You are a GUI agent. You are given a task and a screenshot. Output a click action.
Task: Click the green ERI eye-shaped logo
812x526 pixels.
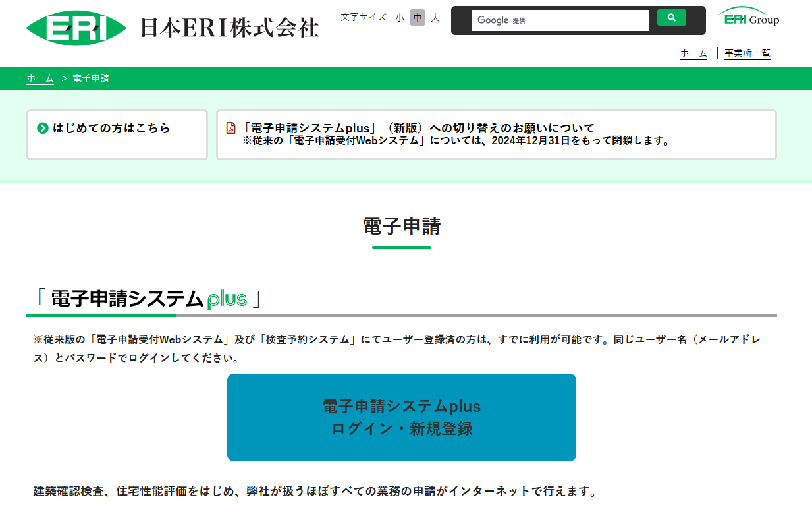76,28
